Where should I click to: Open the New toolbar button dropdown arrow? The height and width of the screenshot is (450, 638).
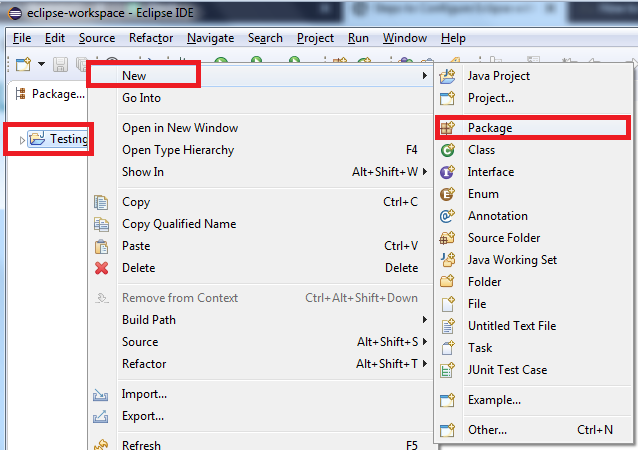point(41,65)
